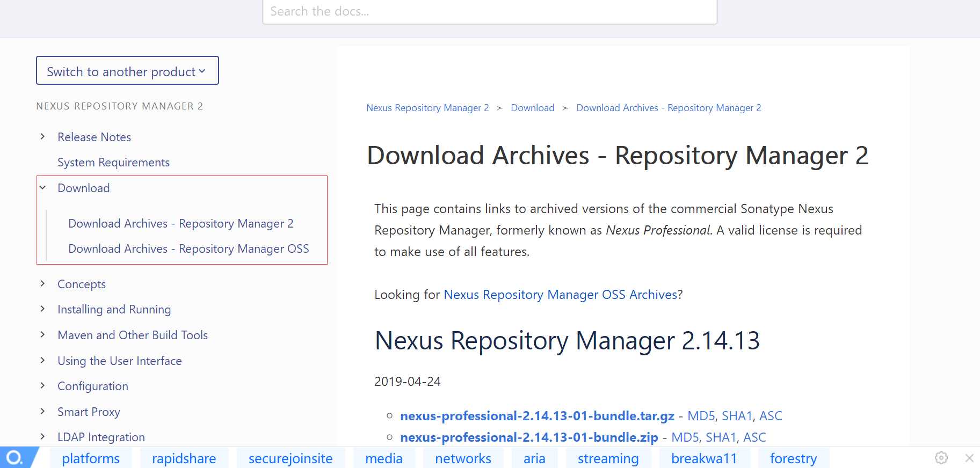The height and width of the screenshot is (468, 980).
Task: Select the media suggestion
Action: (x=384, y=458)
